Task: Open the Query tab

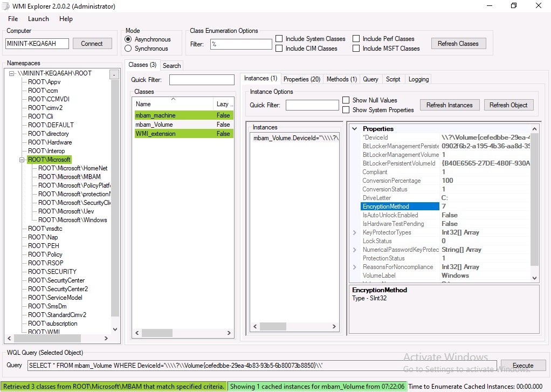Action: 370,79
